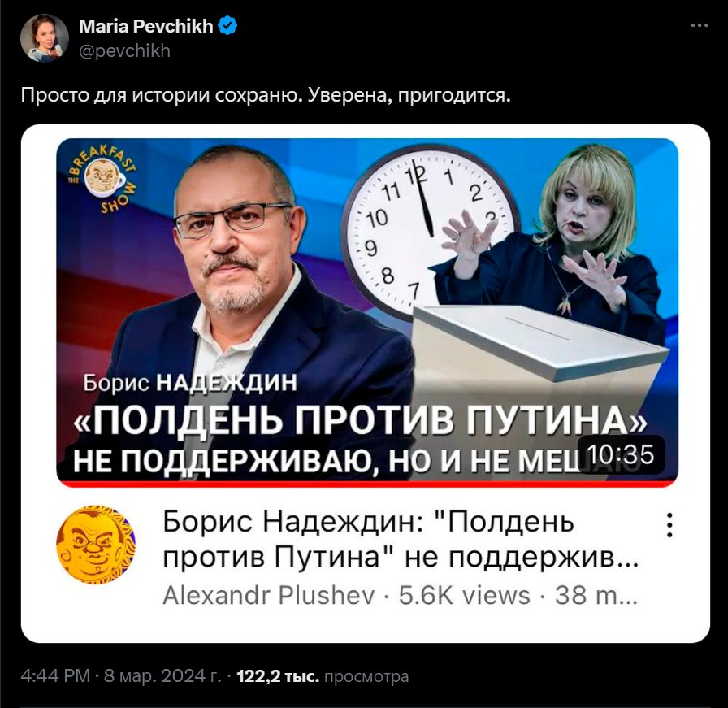Click the 8 мар. 2024 г. date
Screen dimensions: 728x708
coord(162,676)
